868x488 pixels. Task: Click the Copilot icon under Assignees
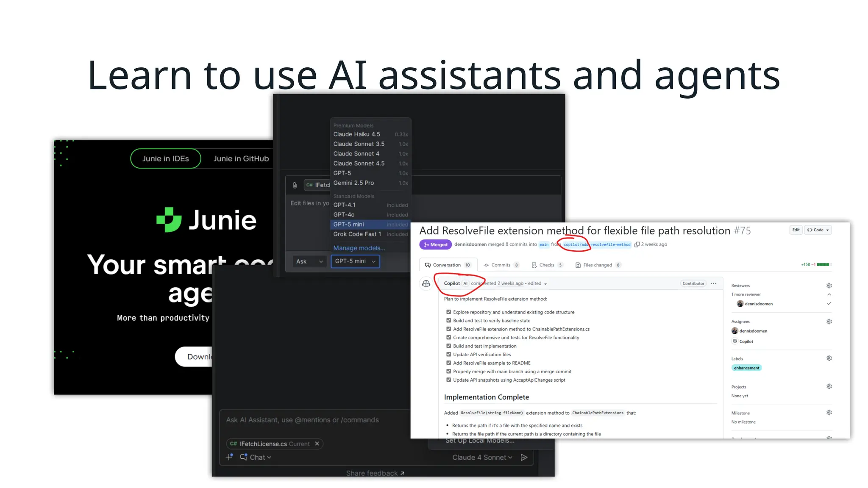(x=735, y=341)
